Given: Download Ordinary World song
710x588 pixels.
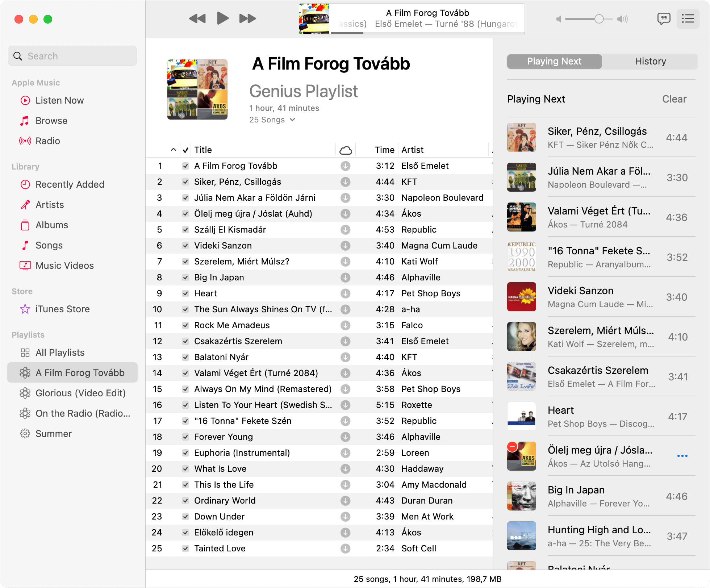Looking at the screenshot, I should tap(346, 501).
